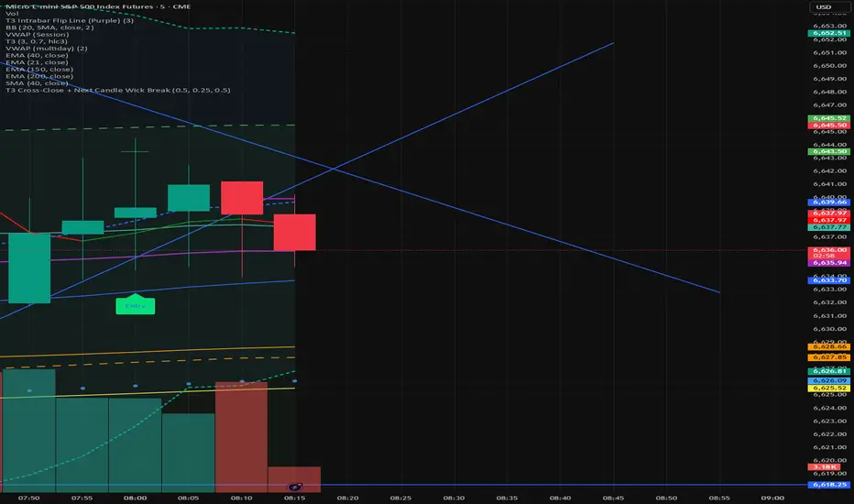Viewport: 854px width, 504px height.
Task: Select the latest red 08:15 candle body
Action: coord(295,232)
